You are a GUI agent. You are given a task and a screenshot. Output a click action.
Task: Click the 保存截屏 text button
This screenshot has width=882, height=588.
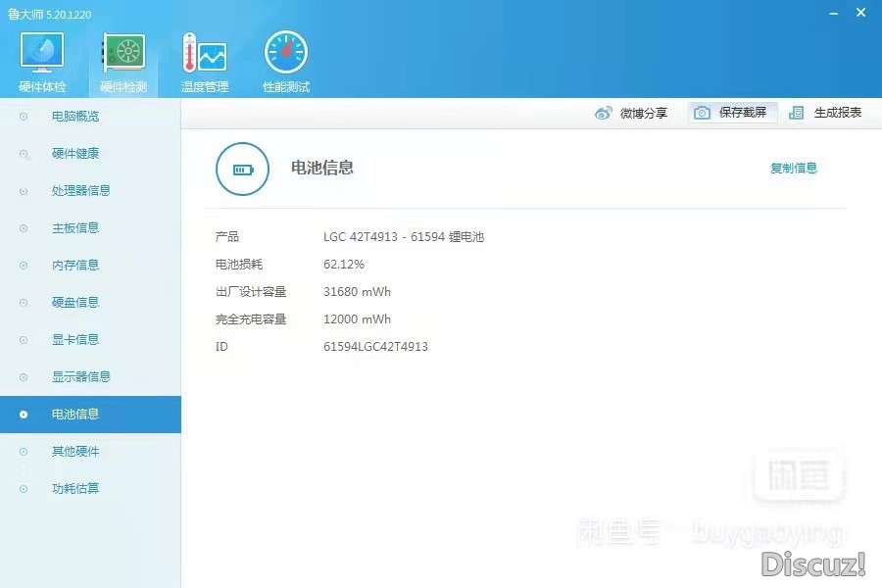[743, 113]
